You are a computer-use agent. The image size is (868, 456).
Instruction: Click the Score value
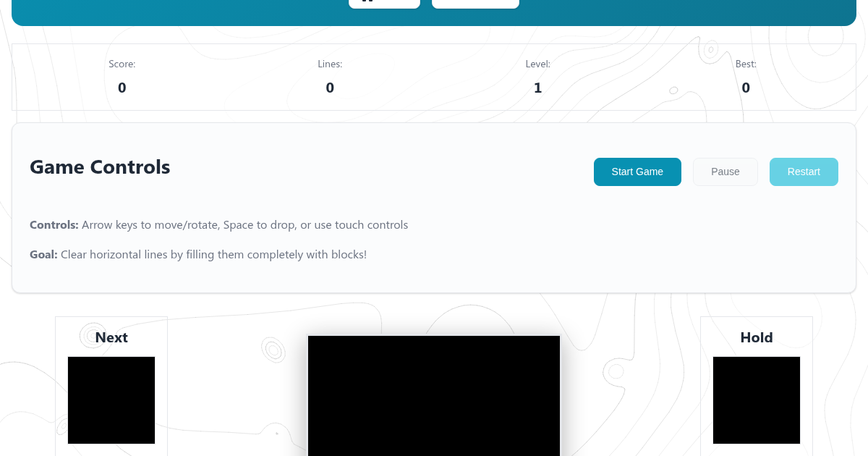[122, 88]
